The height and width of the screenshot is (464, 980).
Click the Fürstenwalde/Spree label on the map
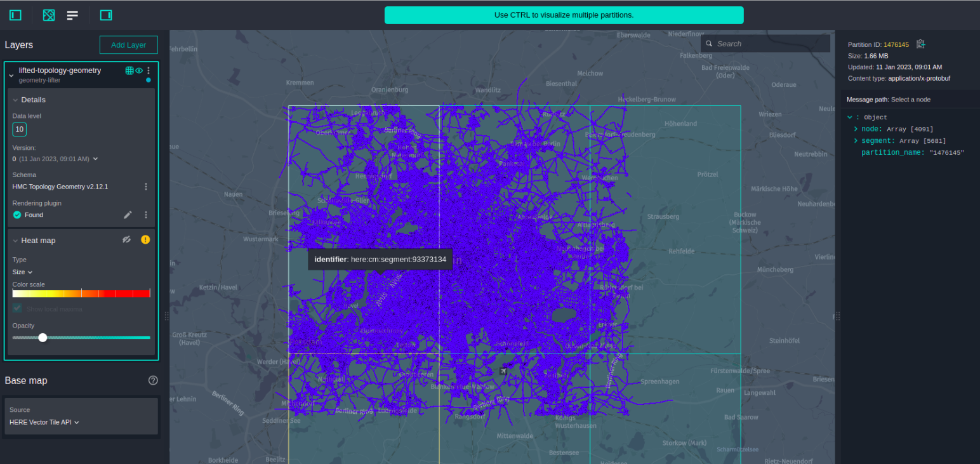click(740, 370)
